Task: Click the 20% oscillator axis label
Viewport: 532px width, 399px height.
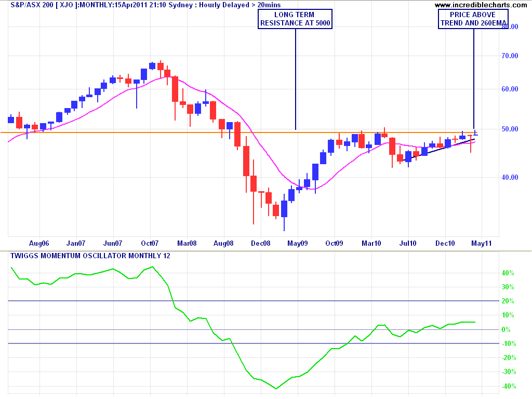Action: coord(508,301)
